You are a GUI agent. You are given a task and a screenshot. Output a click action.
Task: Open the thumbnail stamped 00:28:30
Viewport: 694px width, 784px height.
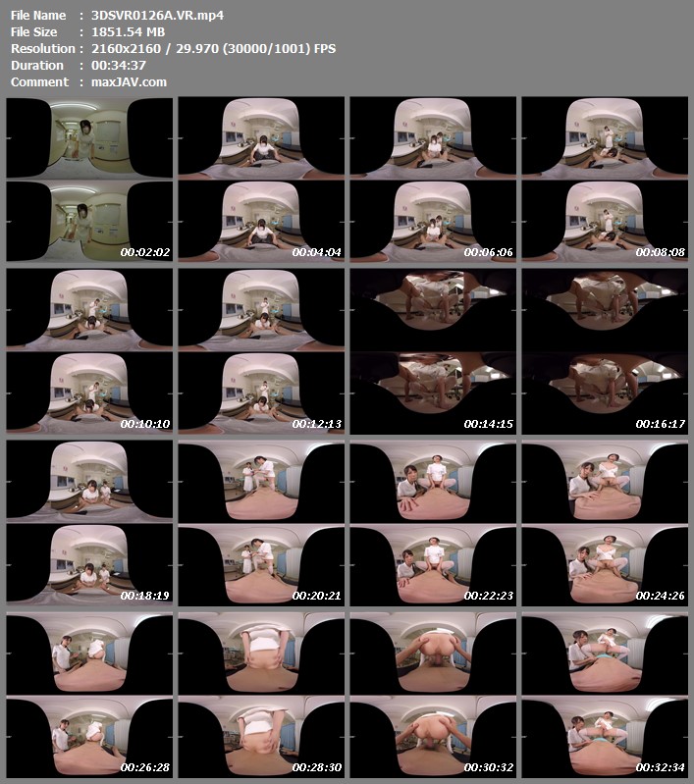pos(261,695)
